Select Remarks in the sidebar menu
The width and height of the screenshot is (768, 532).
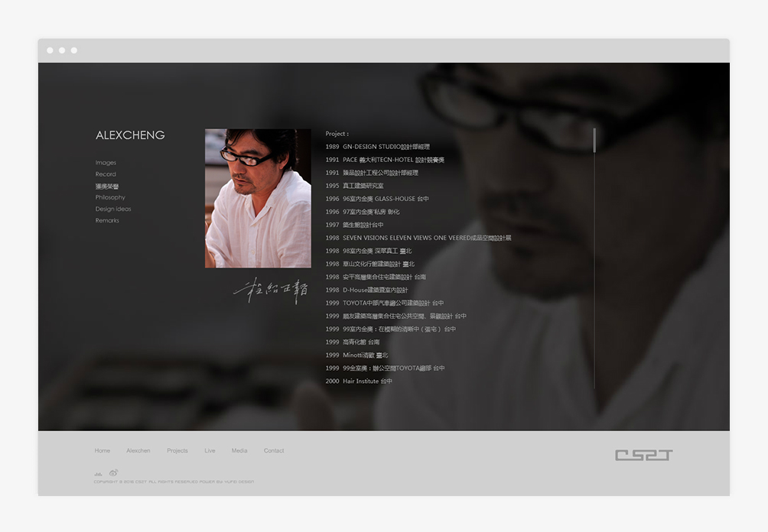pos(107,221)
